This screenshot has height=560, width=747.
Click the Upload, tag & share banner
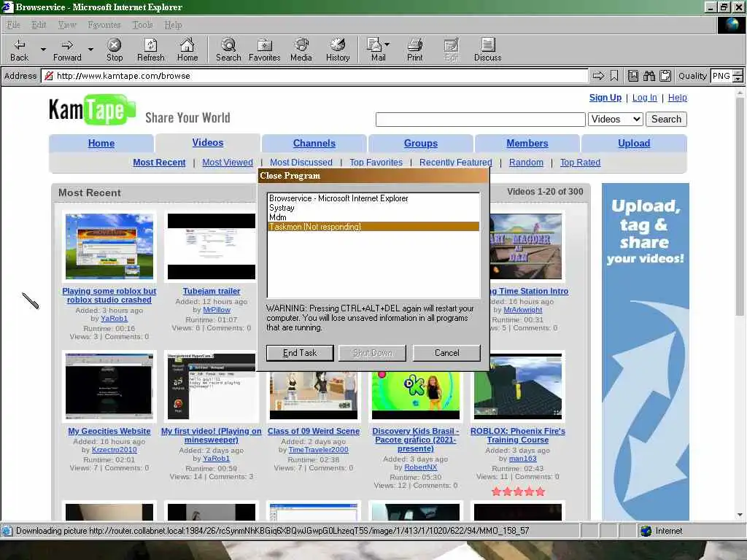click(x=645, y=351)
